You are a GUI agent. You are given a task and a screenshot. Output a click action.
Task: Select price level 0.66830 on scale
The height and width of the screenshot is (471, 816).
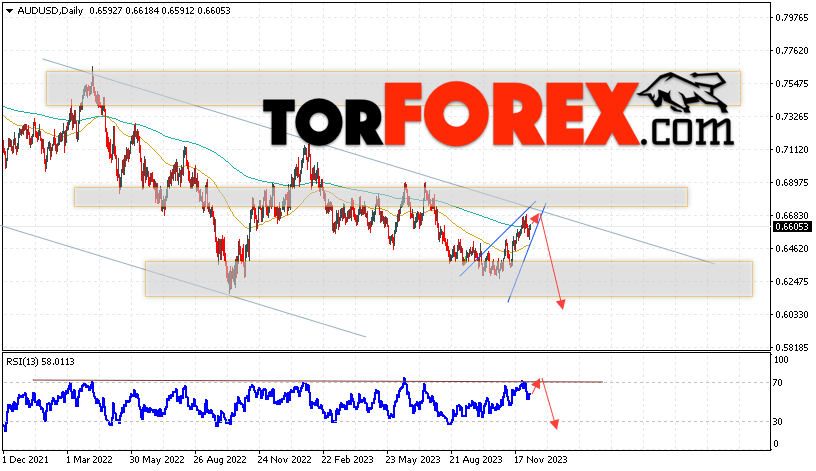(x=792, y=215)
